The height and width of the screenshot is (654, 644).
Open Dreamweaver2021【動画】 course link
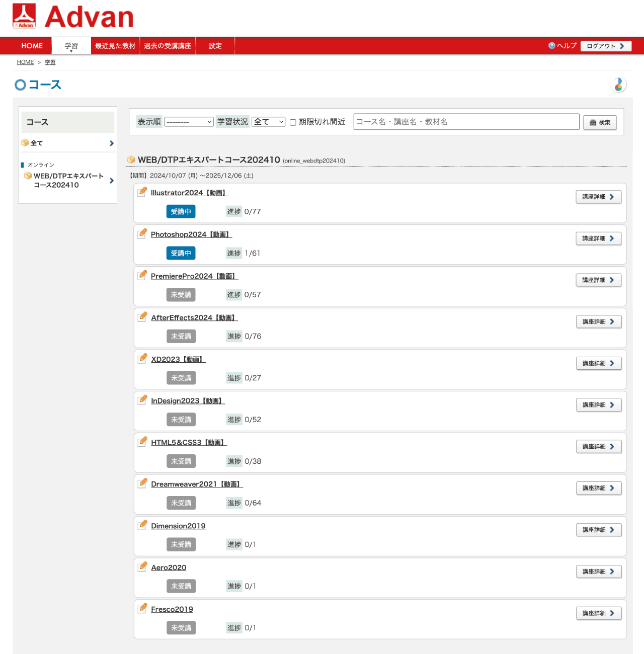point(197,484)
